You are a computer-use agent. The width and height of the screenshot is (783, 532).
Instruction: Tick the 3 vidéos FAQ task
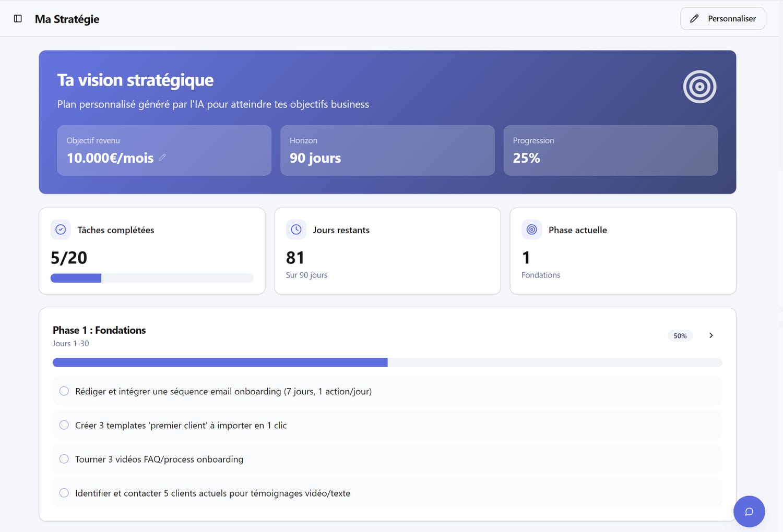pyautogui.click(x=64, y=459)
